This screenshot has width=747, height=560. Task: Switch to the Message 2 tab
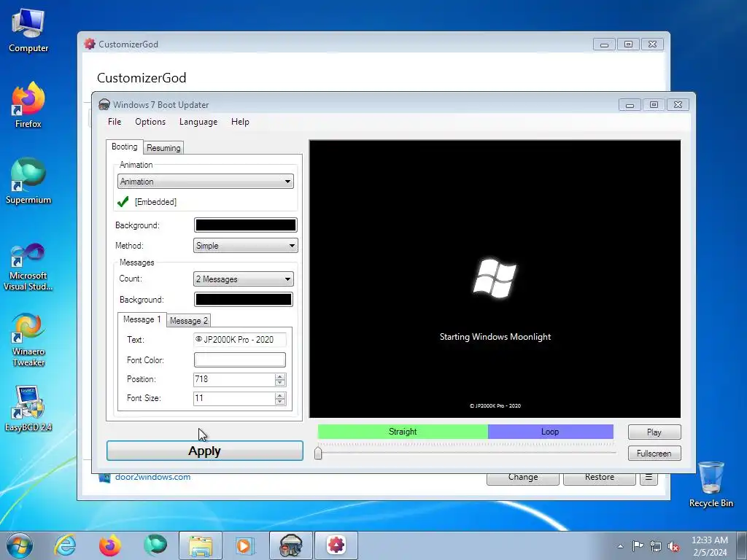coord(189,321)
